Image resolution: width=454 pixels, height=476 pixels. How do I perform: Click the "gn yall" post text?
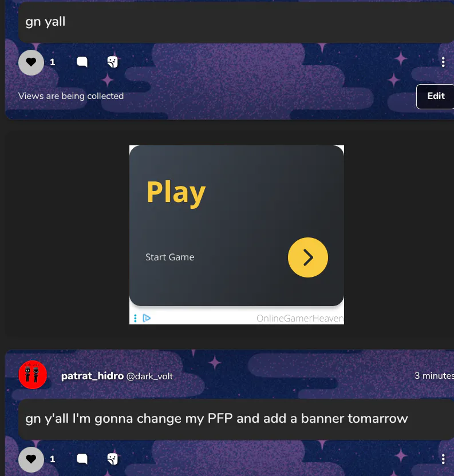click(45, 22)
